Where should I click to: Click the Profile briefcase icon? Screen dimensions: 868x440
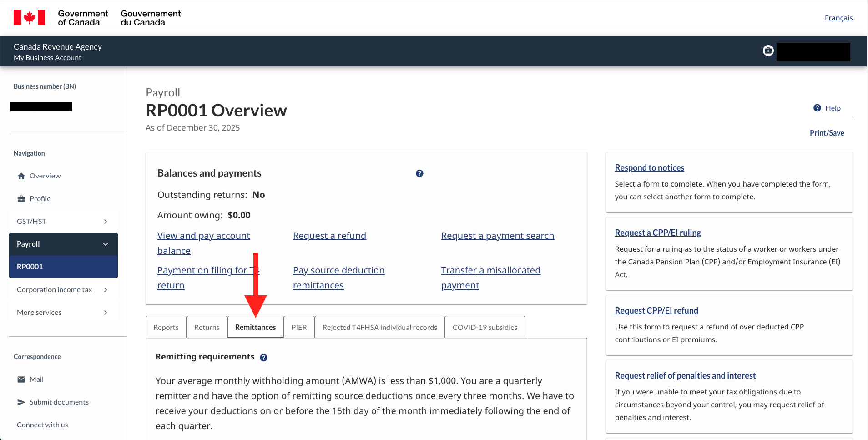coord(21,199)
